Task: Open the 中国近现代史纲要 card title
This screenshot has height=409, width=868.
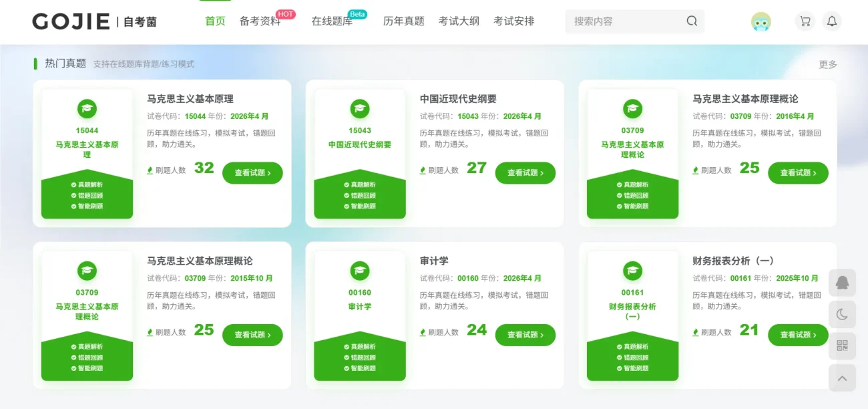Action: click(458, 99)
